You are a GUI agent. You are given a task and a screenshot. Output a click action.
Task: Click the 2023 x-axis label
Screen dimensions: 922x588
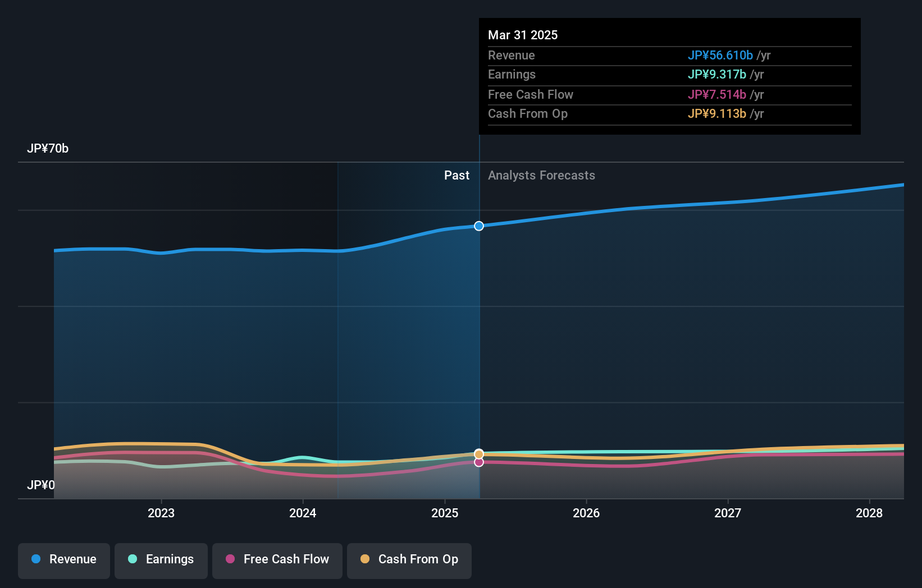(161, 513)
